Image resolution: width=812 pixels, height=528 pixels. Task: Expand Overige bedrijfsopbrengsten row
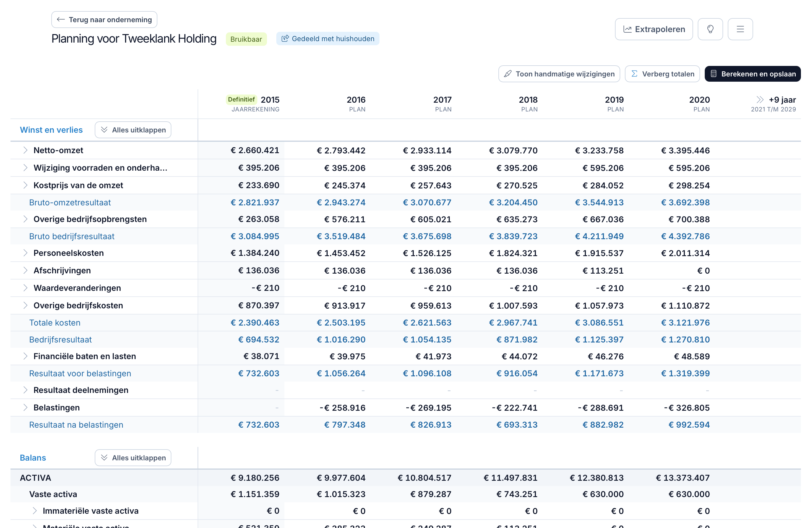pos(25,219)
